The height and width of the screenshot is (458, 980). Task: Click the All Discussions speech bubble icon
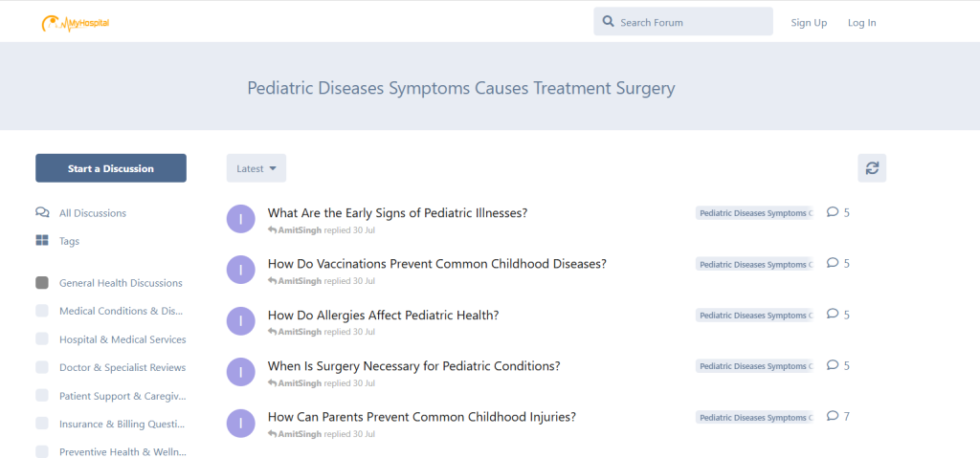click(42, 213)
